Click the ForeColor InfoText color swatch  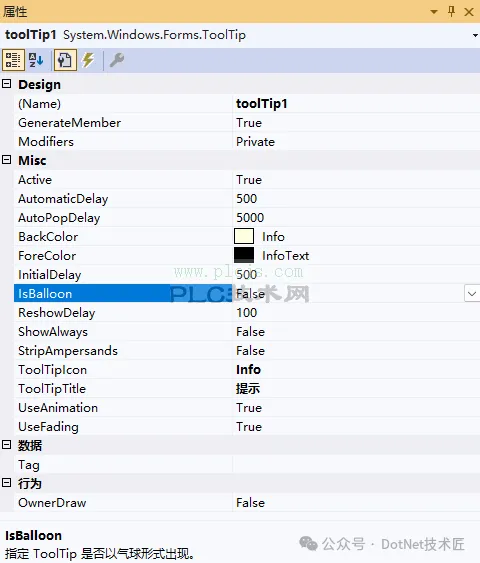click(244, 255)
